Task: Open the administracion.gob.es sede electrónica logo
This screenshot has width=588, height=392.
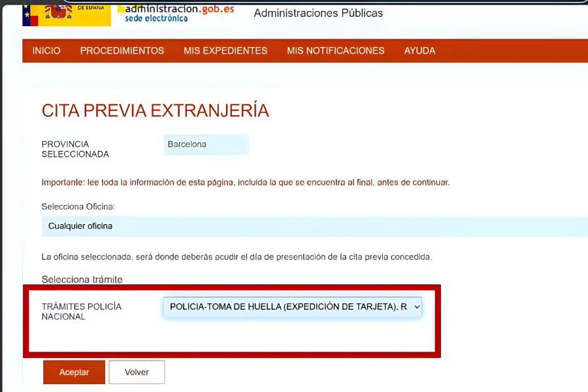Action: pyautogui.click(x=176, y=13)
